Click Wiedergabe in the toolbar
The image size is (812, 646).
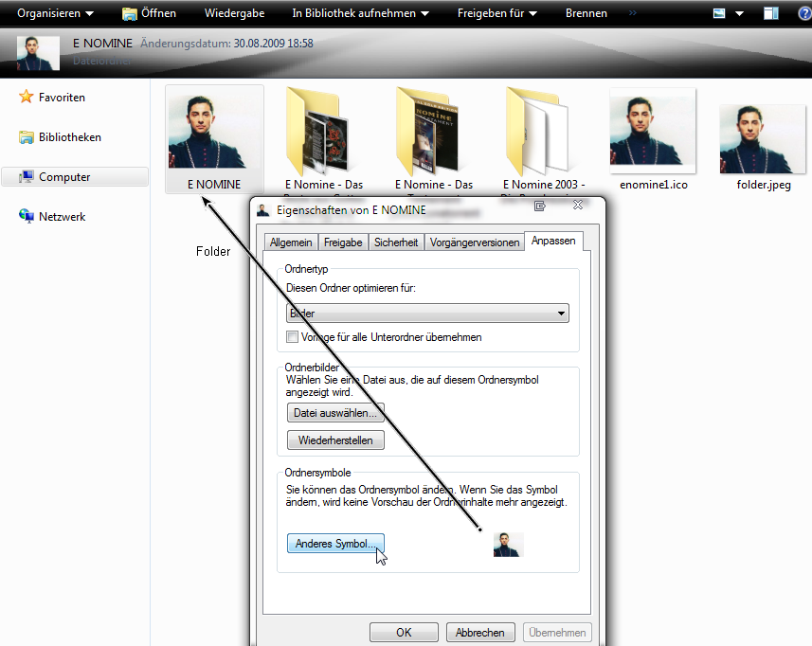tap(234, 13)
